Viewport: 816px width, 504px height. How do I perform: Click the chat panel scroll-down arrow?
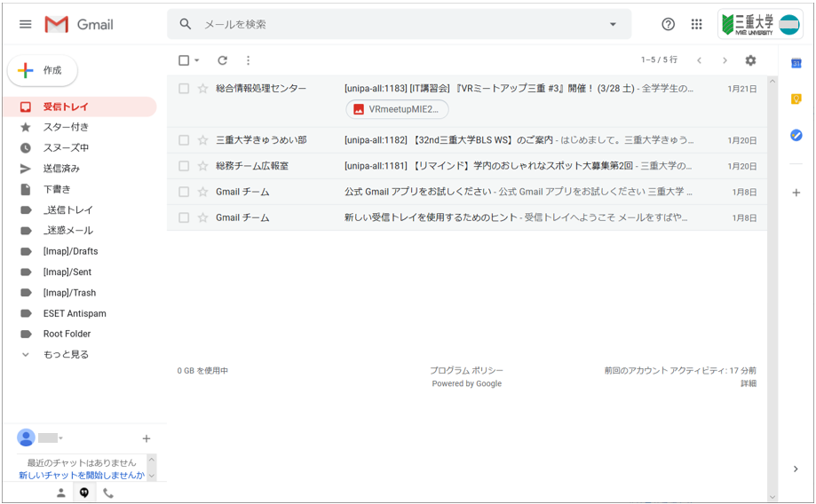click(x=152, y=476)
